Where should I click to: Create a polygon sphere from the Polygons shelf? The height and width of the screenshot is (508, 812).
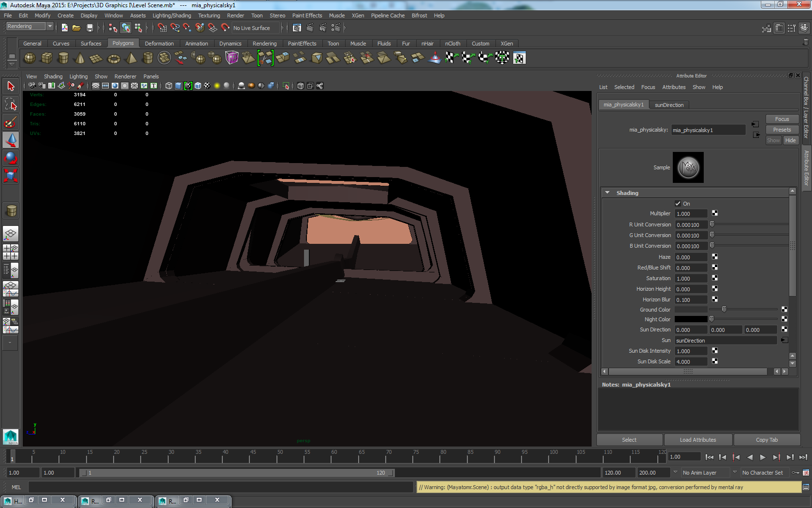29,58
